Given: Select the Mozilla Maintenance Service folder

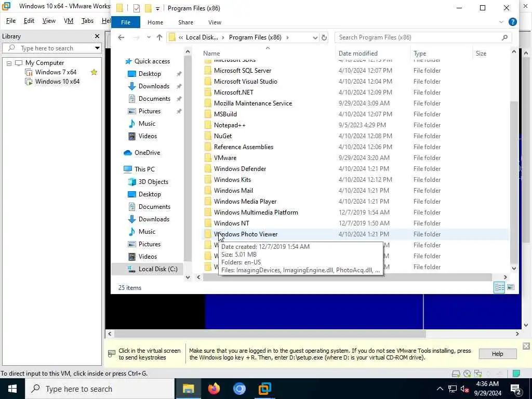Looking at the screenshot, I should point(253,103).
